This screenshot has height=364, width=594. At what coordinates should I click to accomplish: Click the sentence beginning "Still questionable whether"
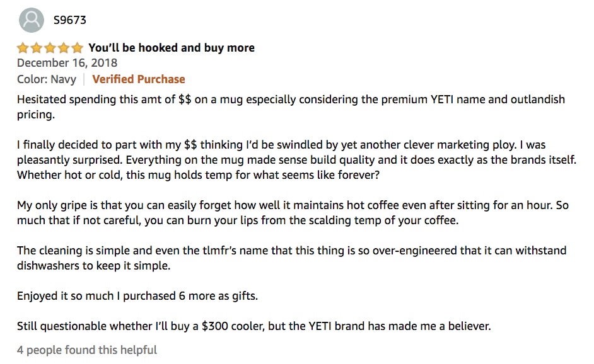click(253, 326)
